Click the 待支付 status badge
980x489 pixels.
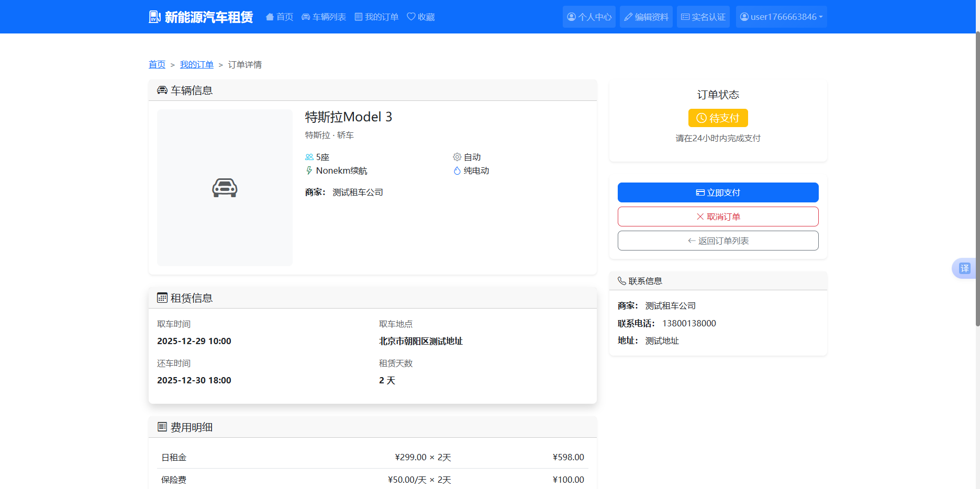(718, 118)
